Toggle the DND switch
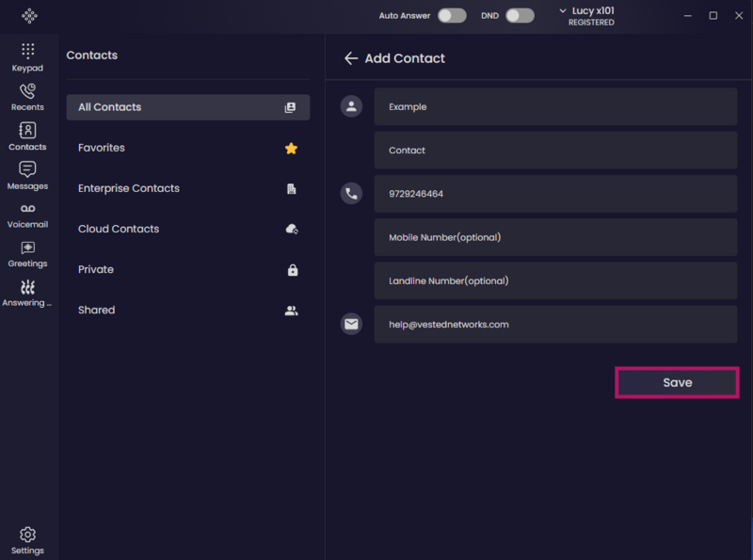Viewport: 753px width, 560px height. pos(521,15)
